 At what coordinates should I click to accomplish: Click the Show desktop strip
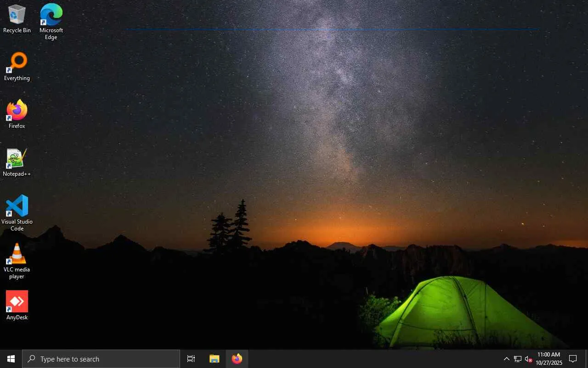click(587, 359)
